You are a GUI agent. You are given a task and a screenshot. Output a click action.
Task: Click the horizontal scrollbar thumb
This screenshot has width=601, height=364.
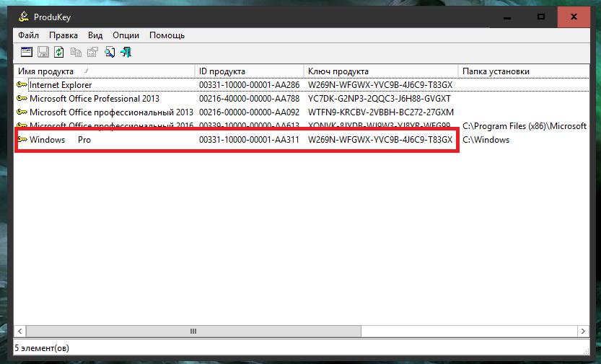pyautogui.click(x=193, y=332)
